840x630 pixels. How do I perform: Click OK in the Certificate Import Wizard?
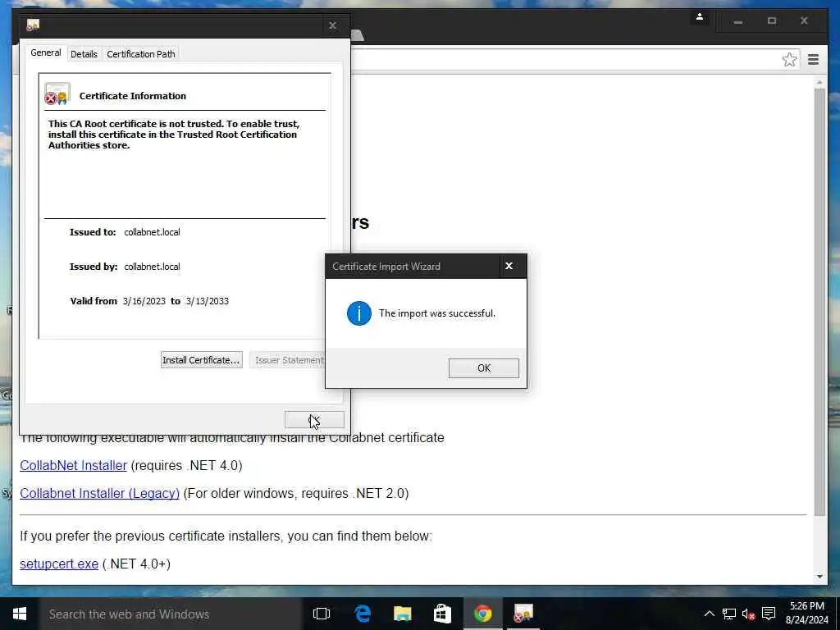[x=484, y=368]
